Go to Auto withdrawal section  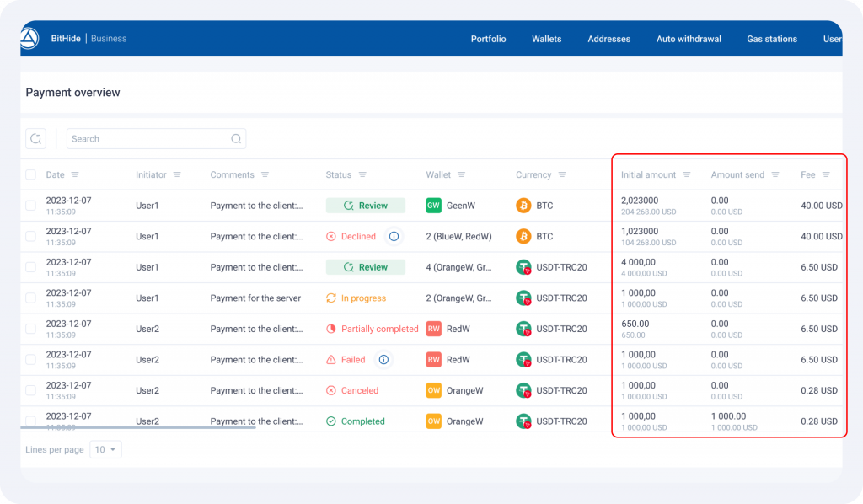pos(689,39)
